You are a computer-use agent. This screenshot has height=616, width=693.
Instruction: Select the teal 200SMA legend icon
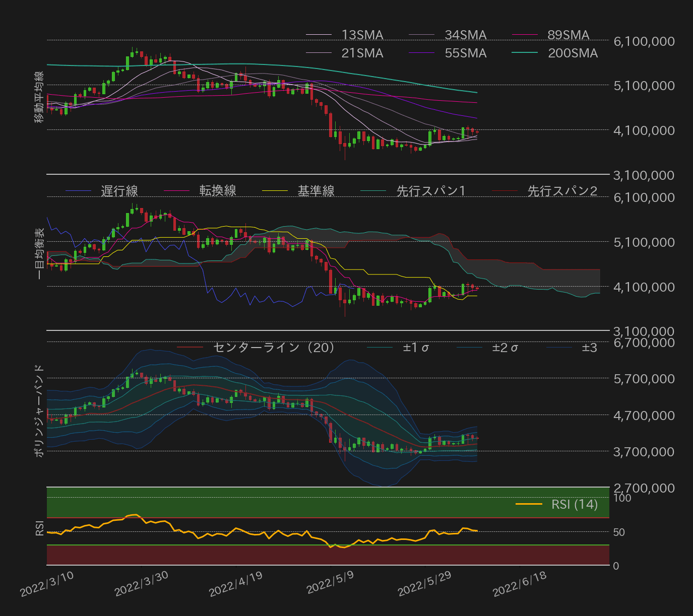click(x=524, y=52)
